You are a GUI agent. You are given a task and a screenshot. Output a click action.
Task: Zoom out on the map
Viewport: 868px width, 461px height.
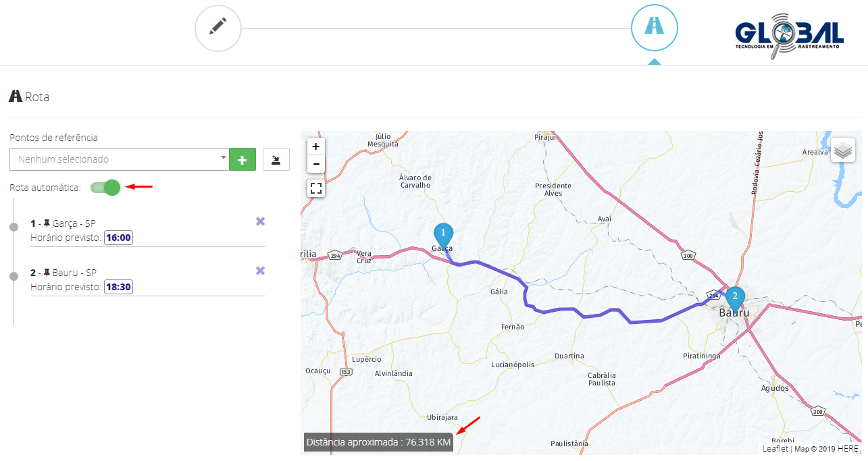point(316,164)
